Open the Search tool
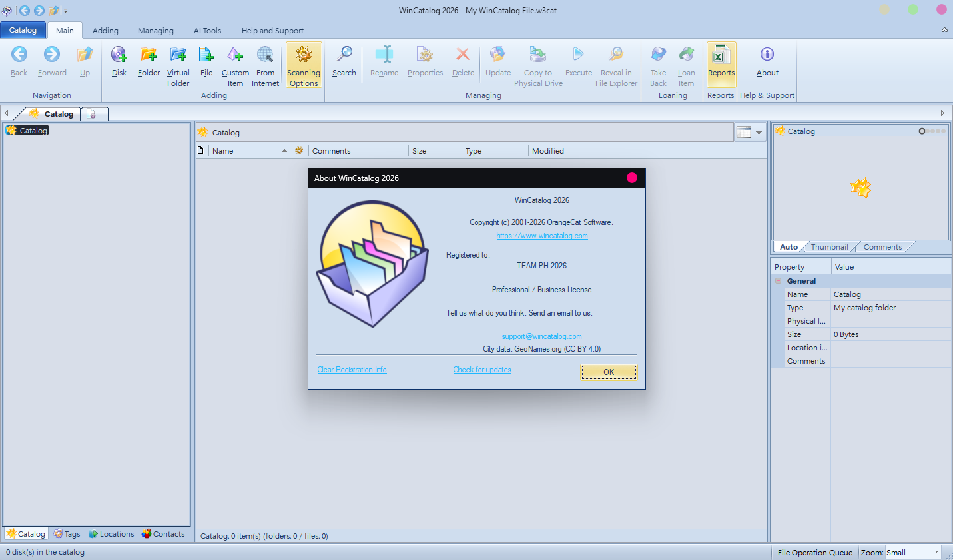 pos(344,61)
